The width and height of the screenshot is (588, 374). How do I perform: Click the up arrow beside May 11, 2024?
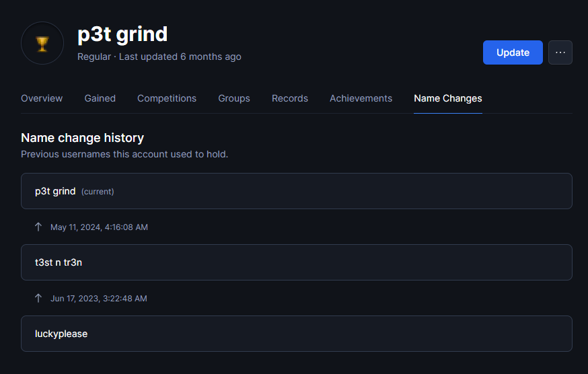click(x=38, y=227)
